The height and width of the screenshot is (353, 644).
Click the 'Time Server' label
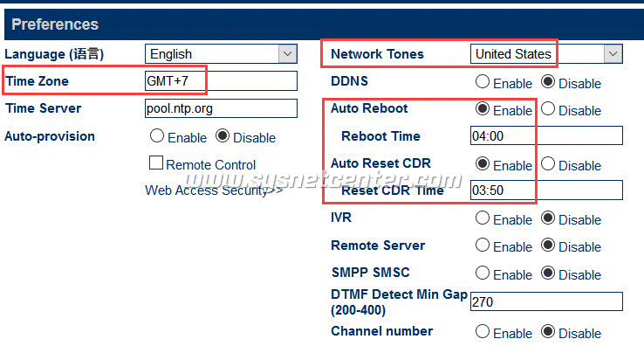[43, 108]
